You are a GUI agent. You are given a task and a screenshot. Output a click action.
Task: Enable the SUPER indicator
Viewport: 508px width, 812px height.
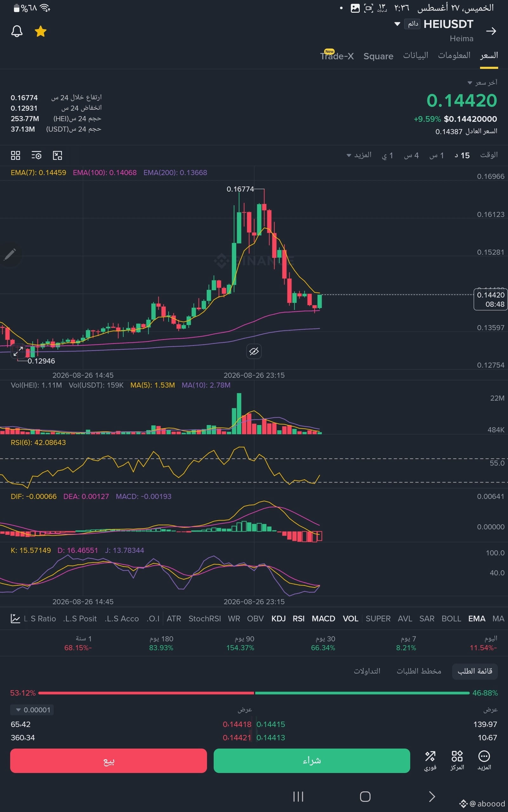pyautogui.click(x=378, y=619)
